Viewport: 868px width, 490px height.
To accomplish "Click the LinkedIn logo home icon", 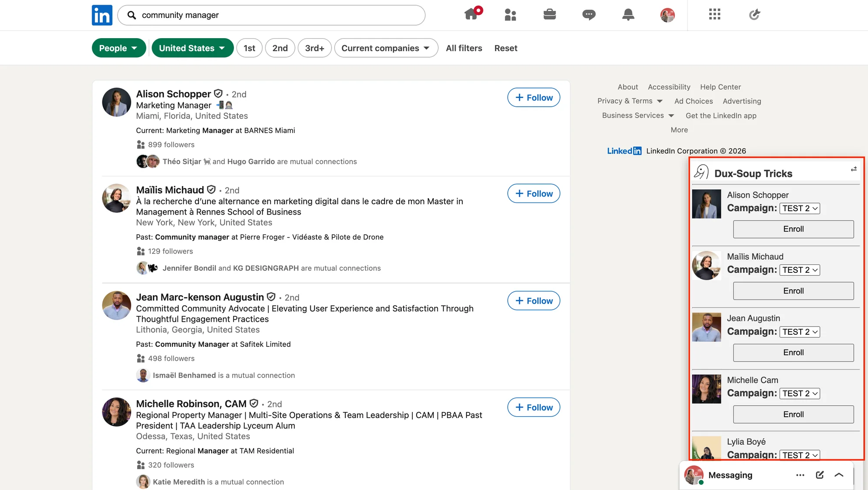I will 102,15.
